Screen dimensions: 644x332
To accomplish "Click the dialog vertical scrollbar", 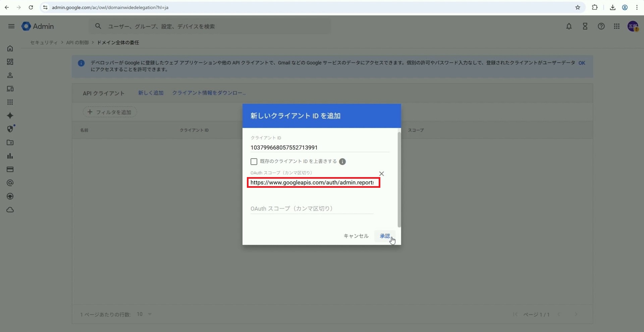I will (399, 179).
